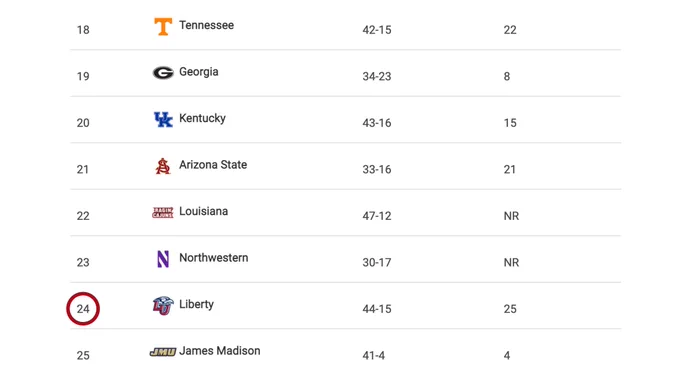
Task: Click the Georgia G logo
Action: [163, 72]
